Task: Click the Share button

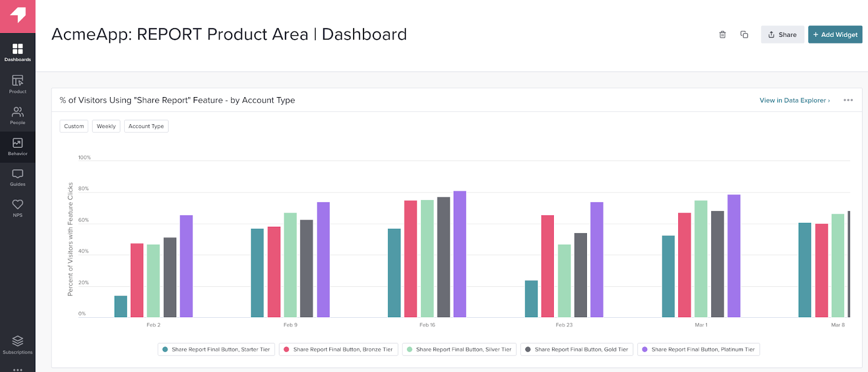Action: click(782, 35)
